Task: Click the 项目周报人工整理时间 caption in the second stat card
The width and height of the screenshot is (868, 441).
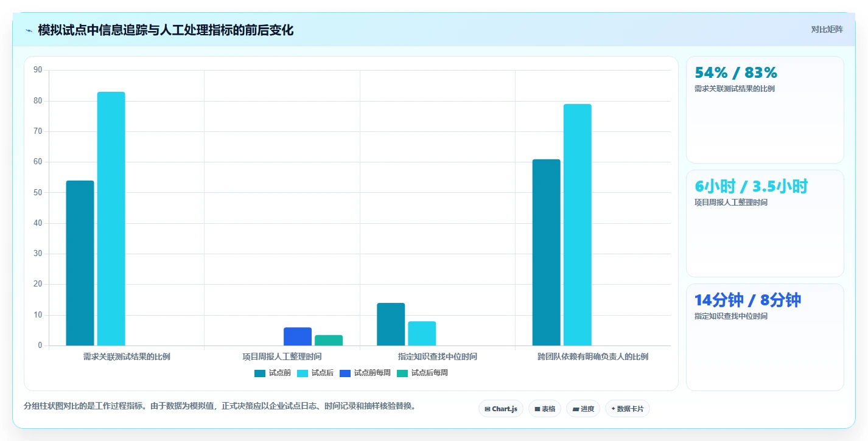Action: point(730,203)
